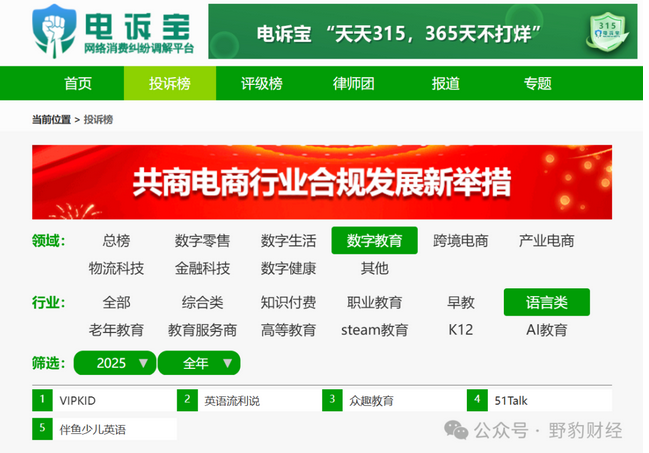649x453 pixels.
Task: Choose steam教育 industry filter
Action: [x=375, y=330]
